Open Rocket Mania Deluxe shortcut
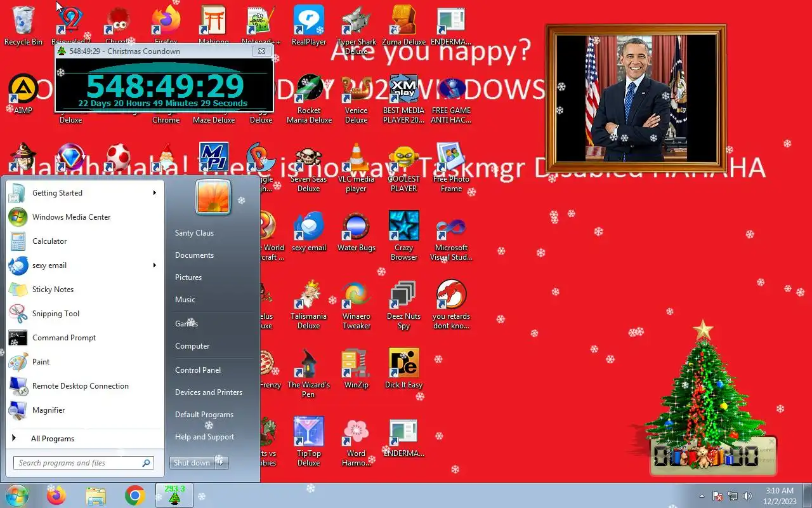Viewport: 812px width, 508px height. pyautogui.click(x=309, y=99)
